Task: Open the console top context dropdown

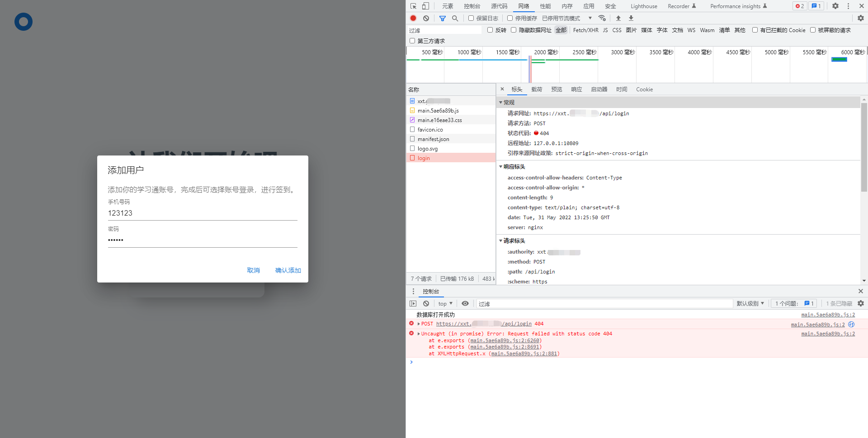Action: 445,304
